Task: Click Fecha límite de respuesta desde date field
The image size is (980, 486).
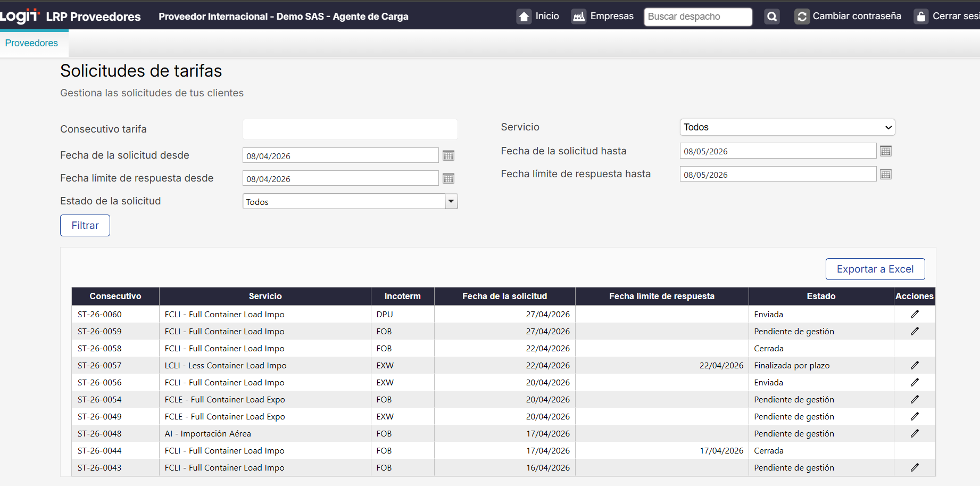Action: pyautogui.click(x=340, y=178)
